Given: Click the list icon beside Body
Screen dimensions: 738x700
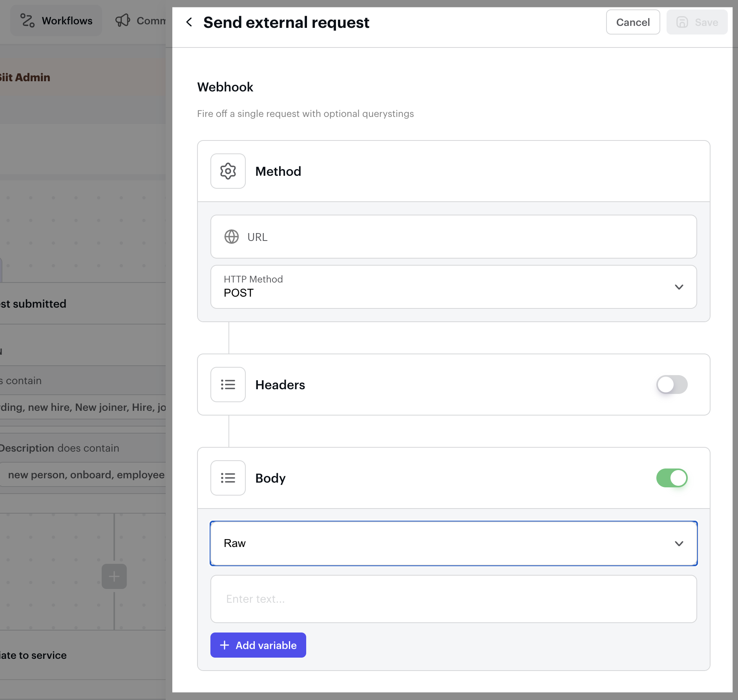Looking at the screenshot, I should coord(228,478).
